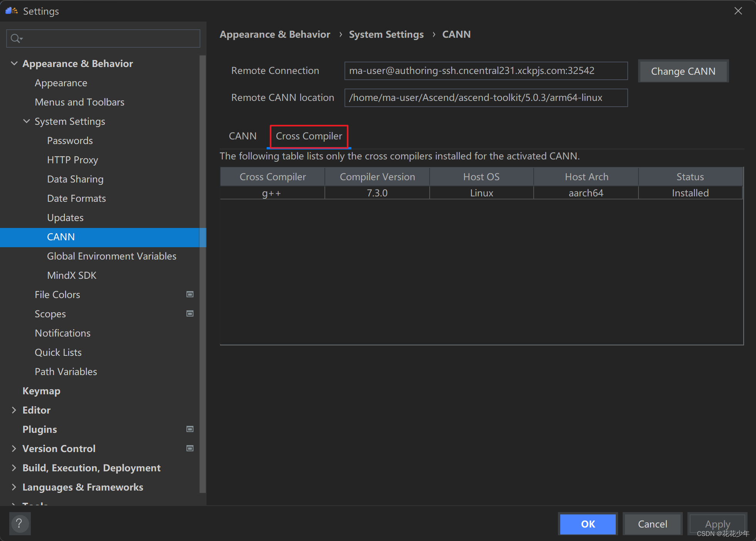This screenshot has width=756, height=541.
Task: Click the Linux host OS cell
Action: pos(481,193)
